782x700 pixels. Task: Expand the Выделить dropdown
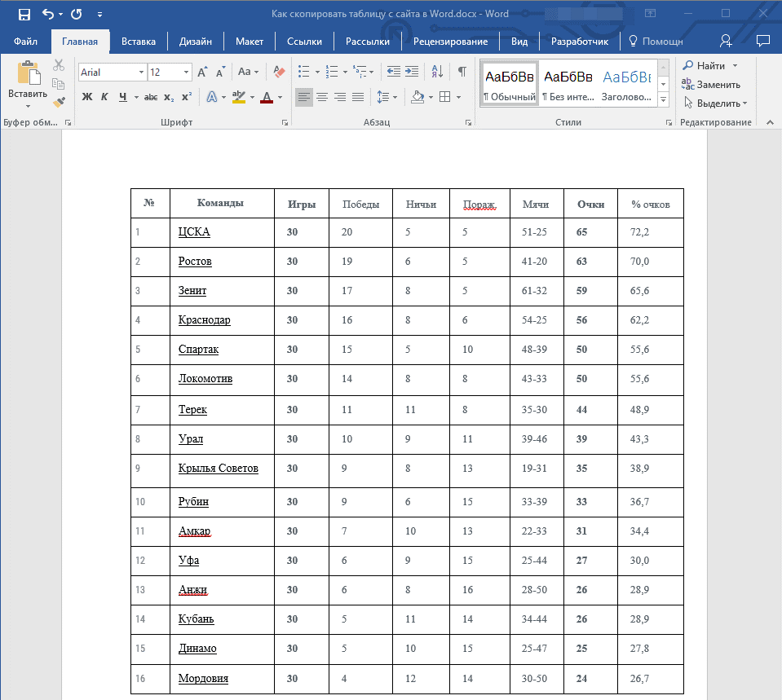tap(744, 103)
